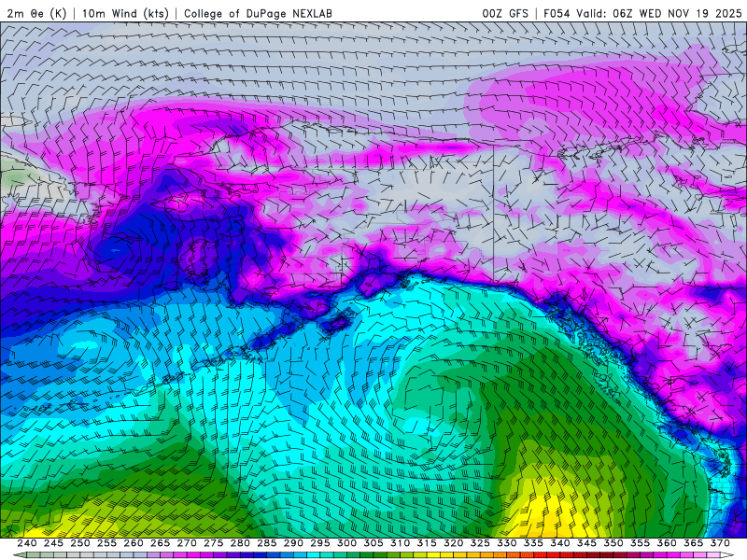Click the 280 value on the color scale
747x560 pixels.
pyautogui.click(x=240, y=543)
